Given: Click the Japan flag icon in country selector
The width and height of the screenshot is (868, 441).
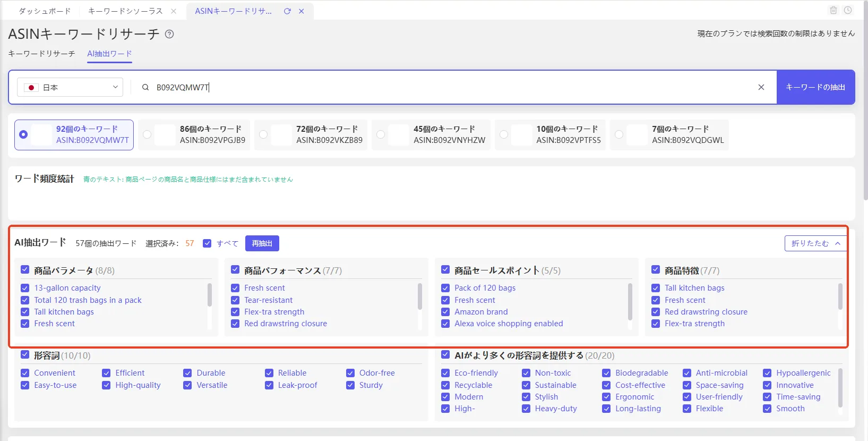Looking at the screenshot, I should tap(31, 88).
